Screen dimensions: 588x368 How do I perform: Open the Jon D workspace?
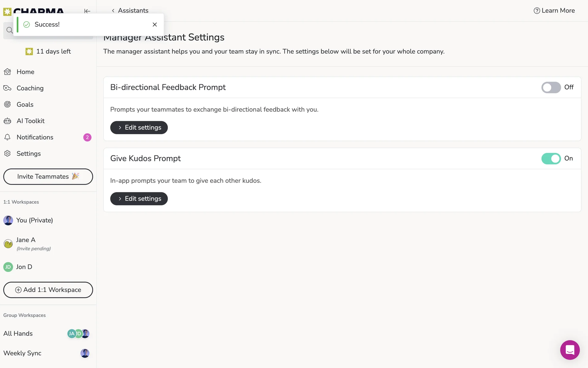click(24, 267)
